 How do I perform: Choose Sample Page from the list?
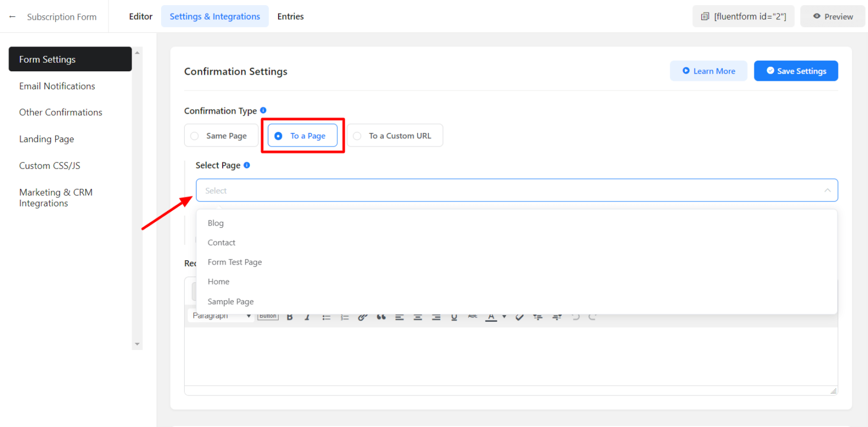(x=231, y=301)
